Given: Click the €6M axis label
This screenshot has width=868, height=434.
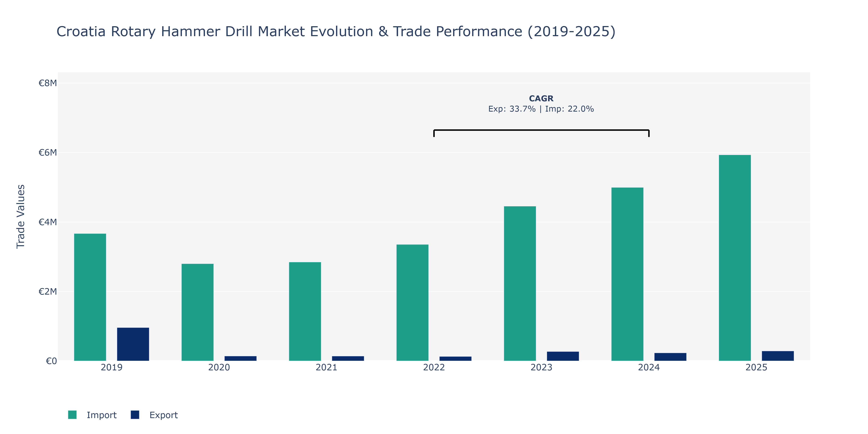Looking at the screenshot, I should point(48,153).
